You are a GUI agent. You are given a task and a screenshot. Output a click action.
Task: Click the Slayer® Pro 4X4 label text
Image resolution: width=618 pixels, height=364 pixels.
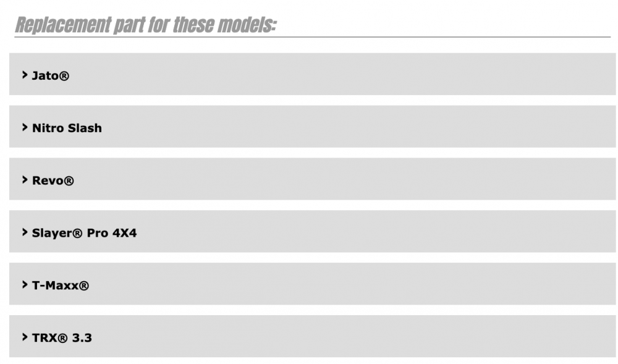pyautogui.click(x=84, y=233)
